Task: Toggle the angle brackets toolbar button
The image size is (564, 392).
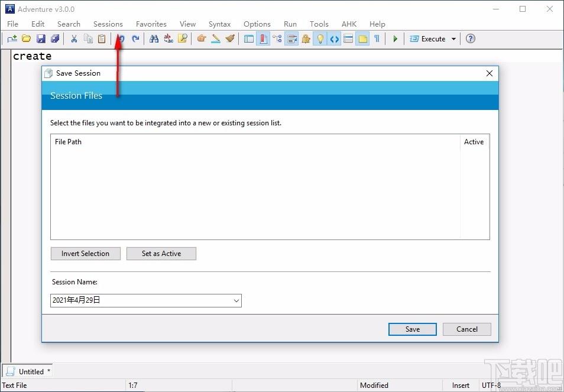Action: (x=334, y=38)
